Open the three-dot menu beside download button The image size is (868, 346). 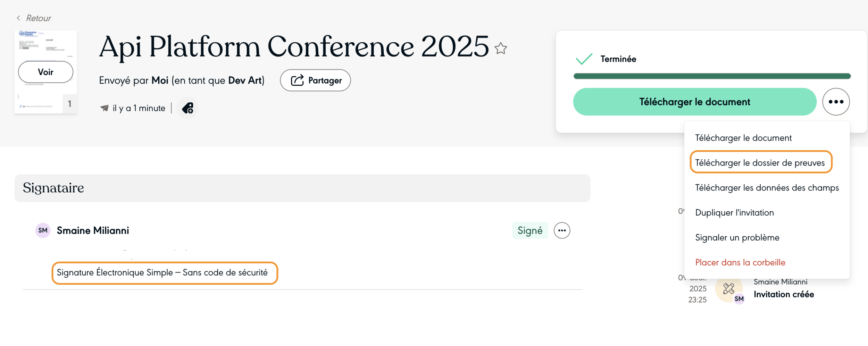pos(836,102)
